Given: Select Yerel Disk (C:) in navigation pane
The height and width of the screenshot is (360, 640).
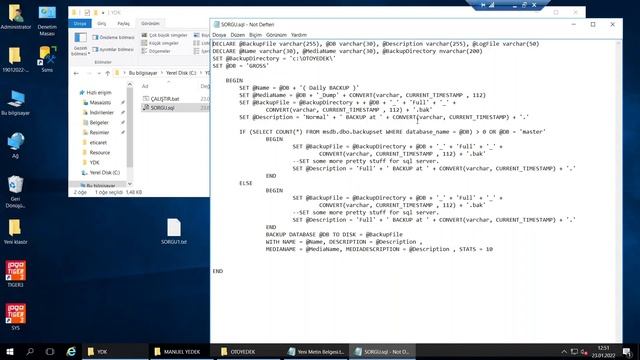Looking at the screenshot, I should 101,173.
